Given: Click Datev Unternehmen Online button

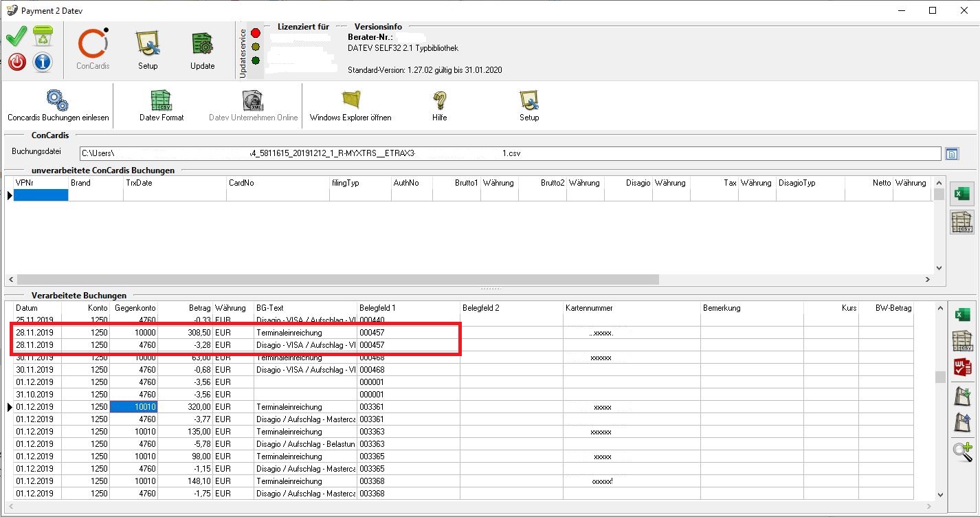Looking at the screenshot, I should coord(254,107).
